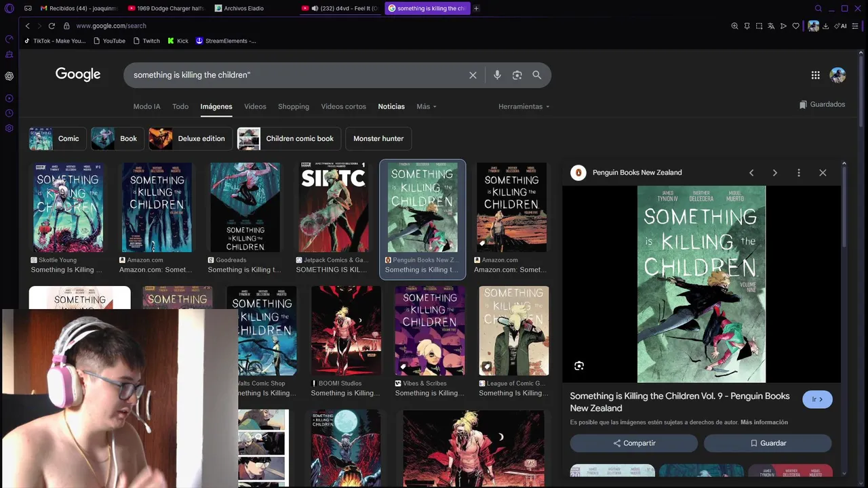Open a new browser tab with plus
Screen dimensions: 868x488
click(x=476, y=8)
